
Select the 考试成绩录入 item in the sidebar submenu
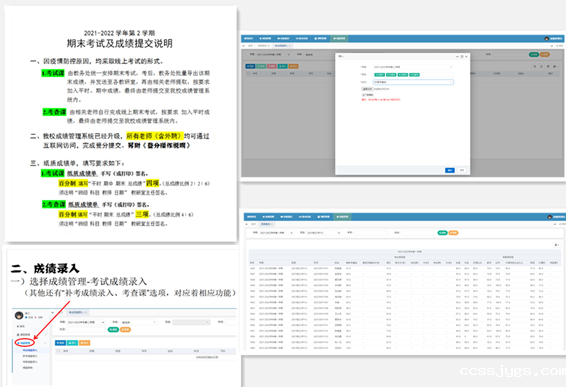pos(30,350)
